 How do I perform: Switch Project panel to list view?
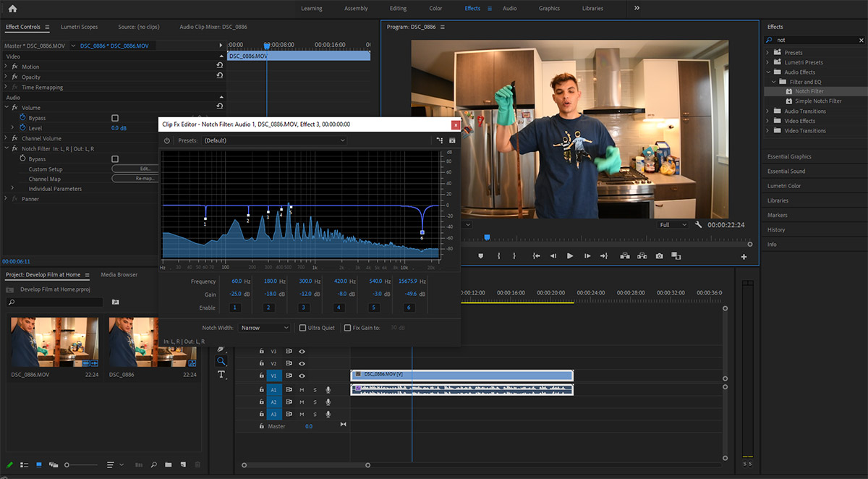[x=24, y=465]
